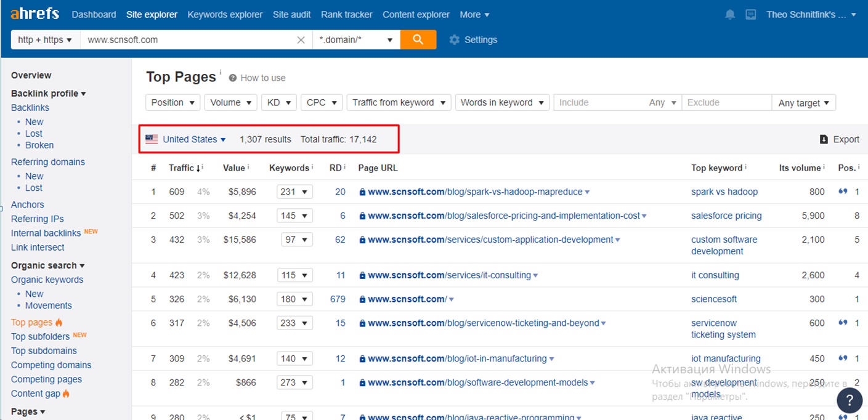Open Theo Schnitfink's account menu
Screen dimensions: 868x420
click(x=811, y=14)
